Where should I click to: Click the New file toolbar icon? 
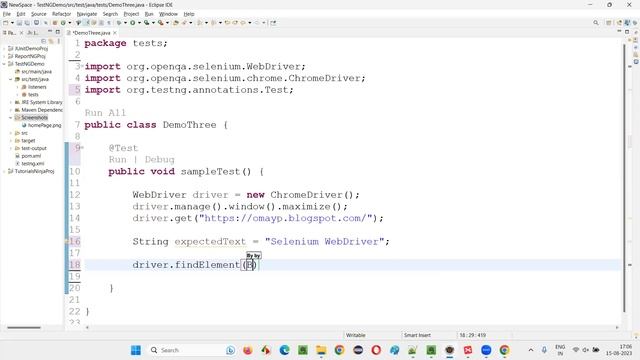point(6,23)
